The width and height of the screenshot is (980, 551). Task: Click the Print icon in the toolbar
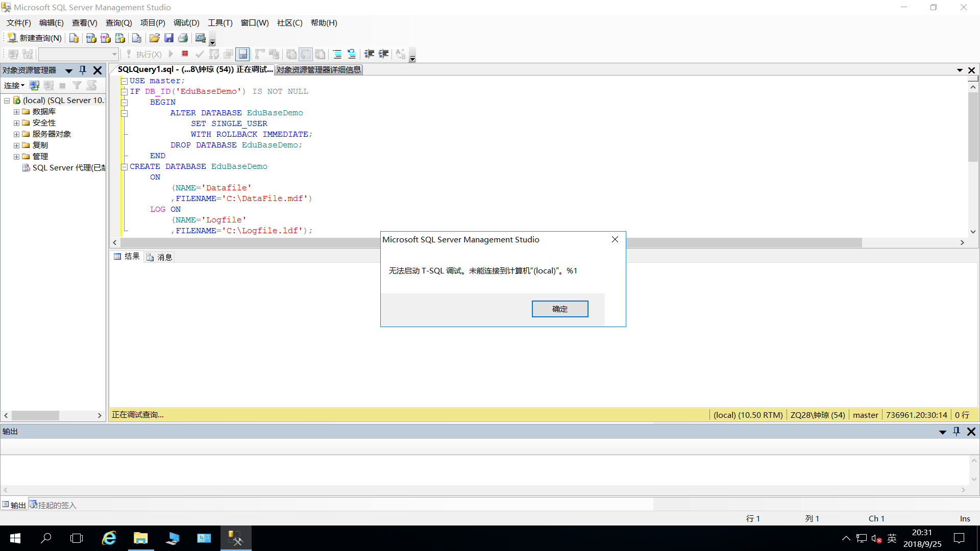coord(183,38)
